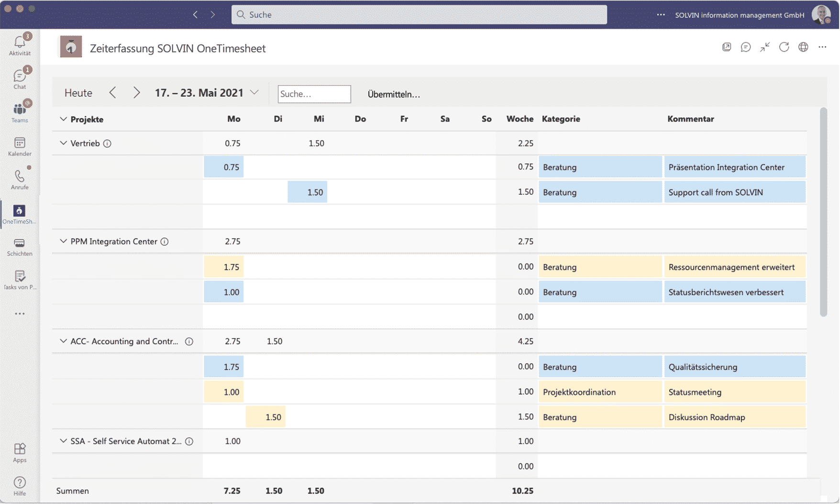Collapse the SSA - Self Service group
Viewport: 840px width, 504px height.
(63, 441)
